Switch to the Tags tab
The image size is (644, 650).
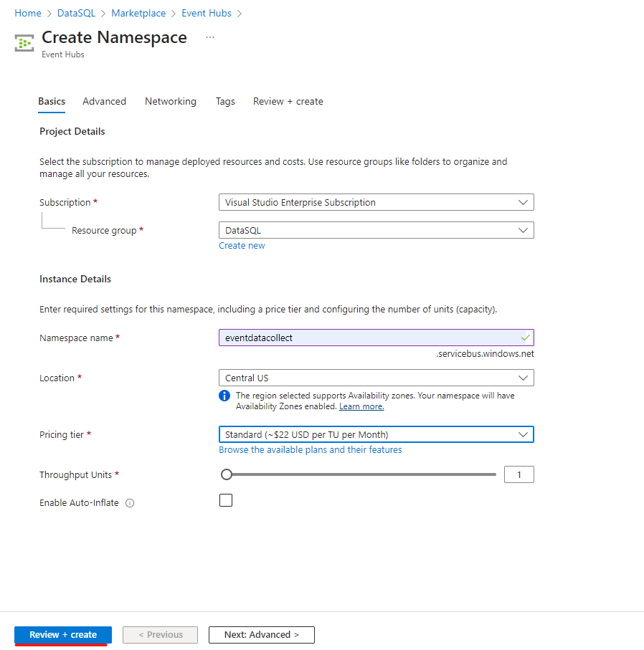[225, 101]
